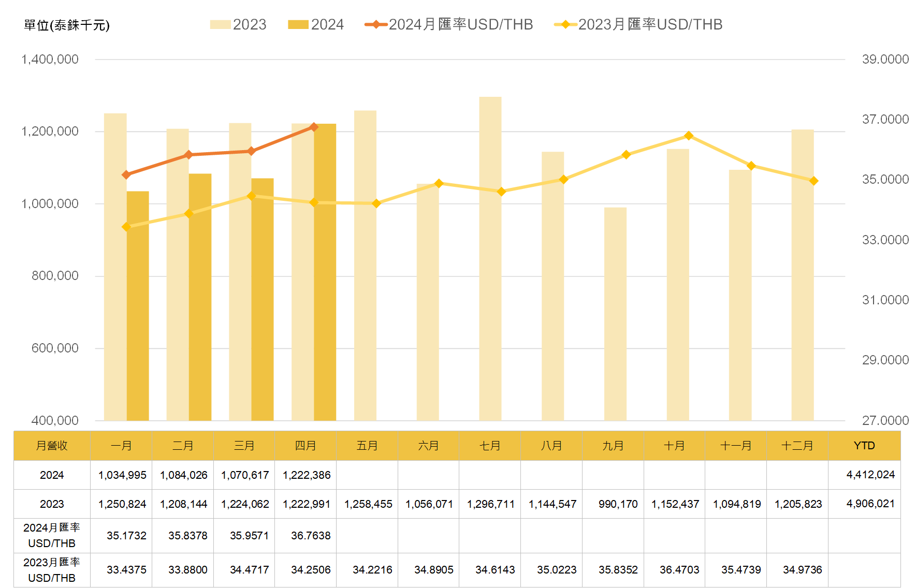Click the 2023 legend color swatch
The image size is (916, 588).
220,24
